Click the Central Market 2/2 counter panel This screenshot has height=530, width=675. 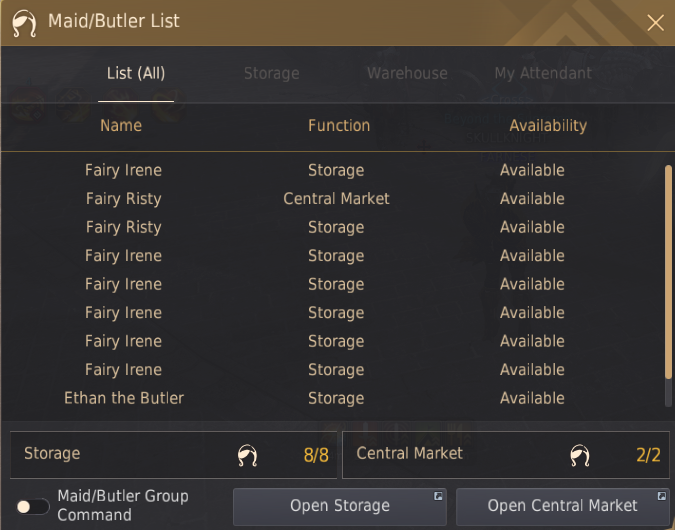coord(506,455)
